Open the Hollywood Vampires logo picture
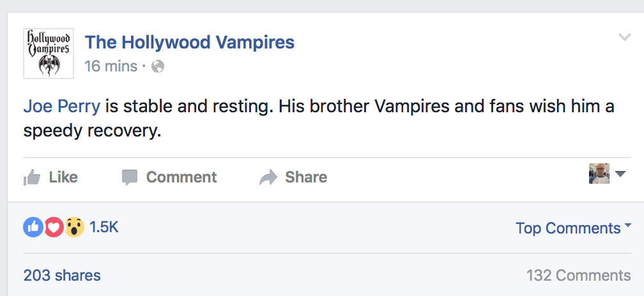The width and height of the screenshot is (644, 296). pyautogui.click(x=48, y=54)
